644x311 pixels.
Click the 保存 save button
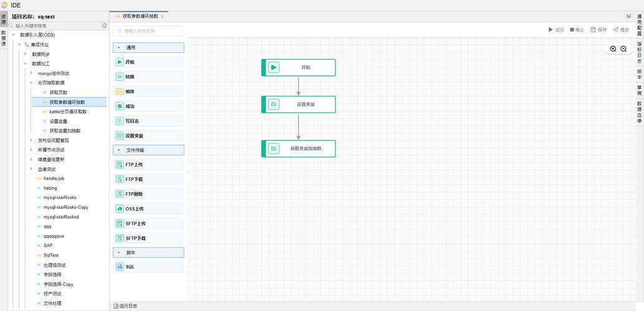(599, 29)
